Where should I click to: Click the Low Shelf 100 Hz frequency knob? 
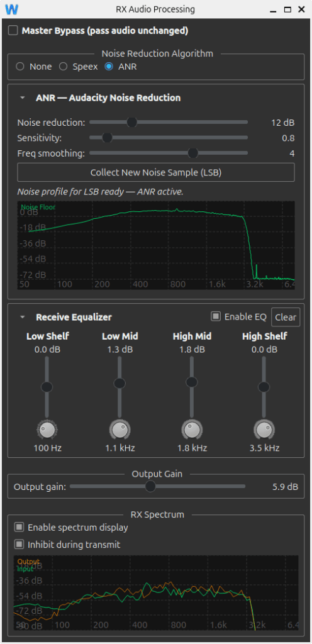click(48, 430)
